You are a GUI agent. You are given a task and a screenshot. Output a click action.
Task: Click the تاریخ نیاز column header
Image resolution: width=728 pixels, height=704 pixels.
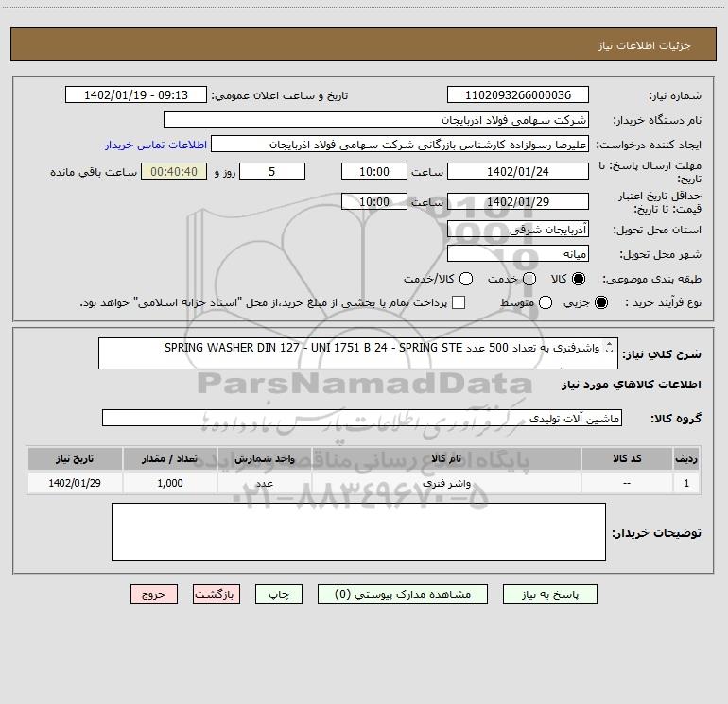coord(75,458)
